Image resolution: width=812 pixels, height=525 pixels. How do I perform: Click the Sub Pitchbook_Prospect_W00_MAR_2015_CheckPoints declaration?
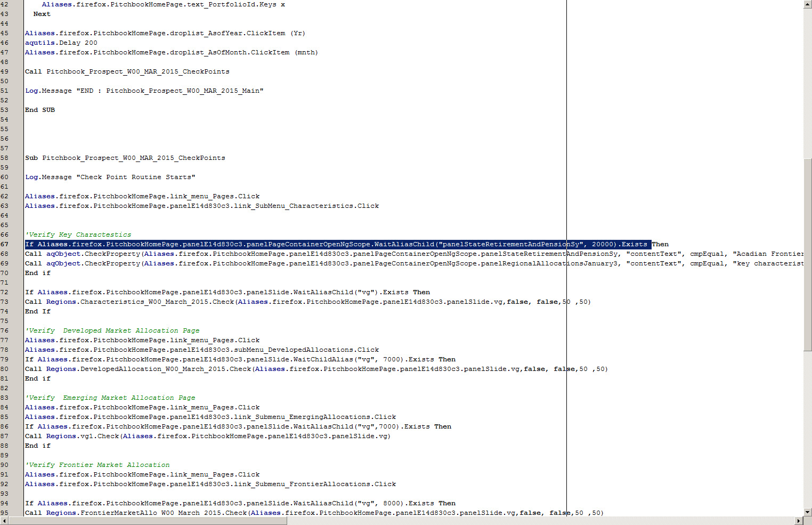pyautogui.click(x=125, y=158)
